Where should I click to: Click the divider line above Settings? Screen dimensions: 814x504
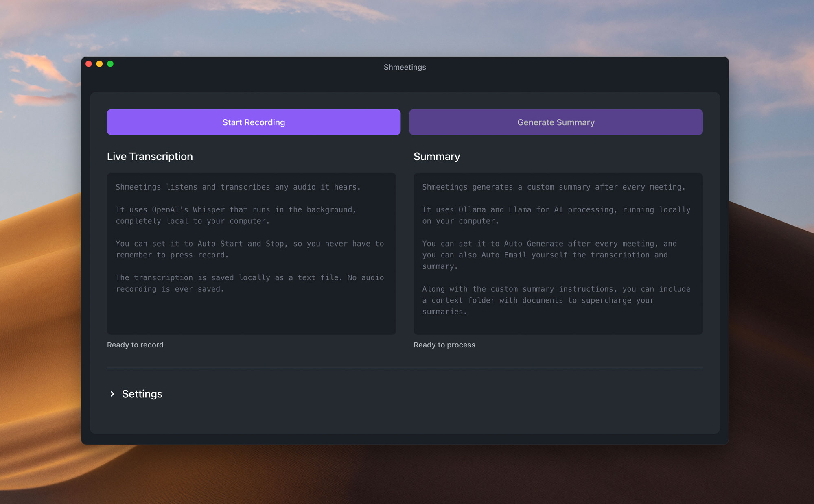point(405,368)
